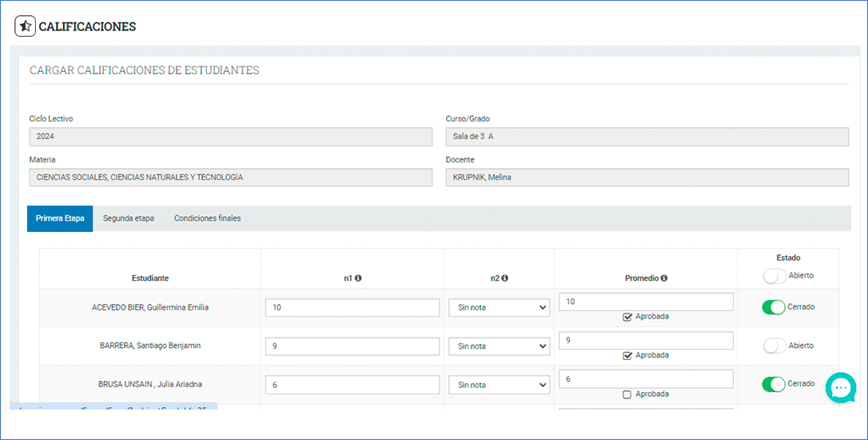
Task: Switch Acevedo Bier's status from Cerrado
Action: (774, 307)
